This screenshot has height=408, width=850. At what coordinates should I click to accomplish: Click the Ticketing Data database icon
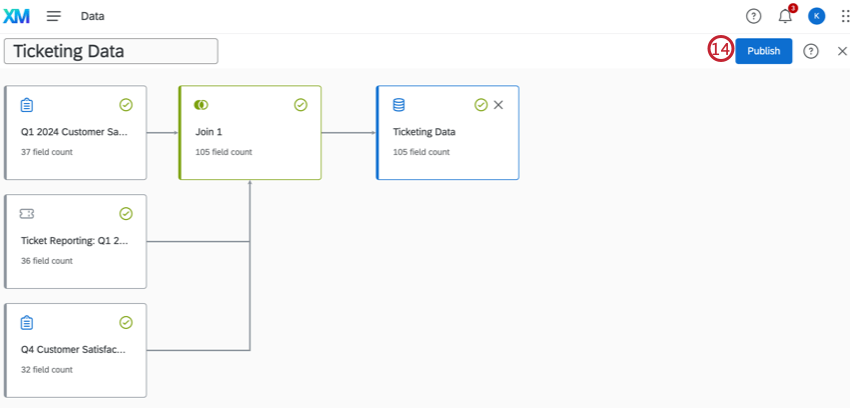399,105
